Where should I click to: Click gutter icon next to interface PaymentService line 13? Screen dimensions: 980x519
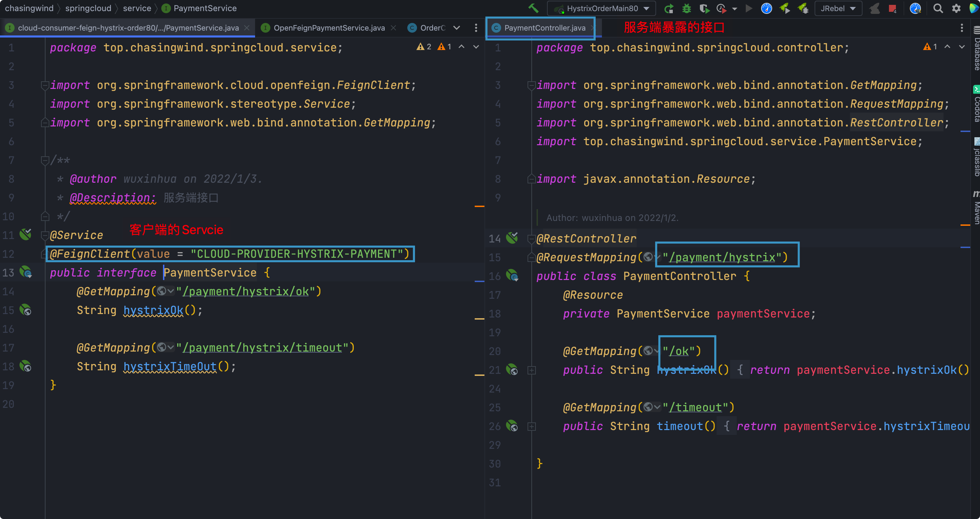[26, 272]
